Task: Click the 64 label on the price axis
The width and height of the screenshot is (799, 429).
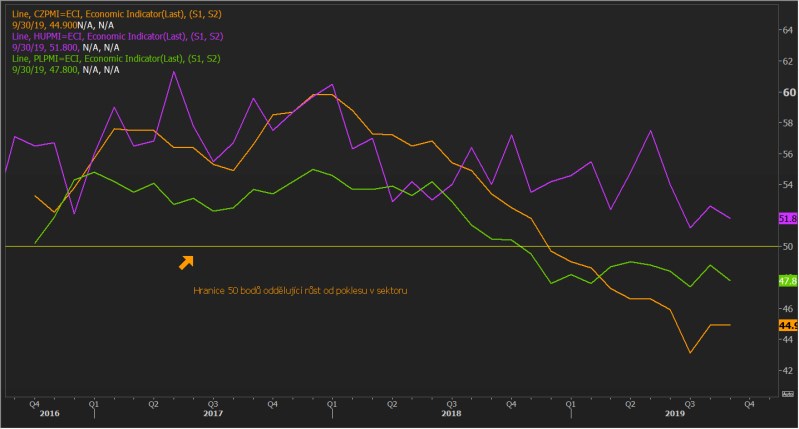Action: pos(787,30)
